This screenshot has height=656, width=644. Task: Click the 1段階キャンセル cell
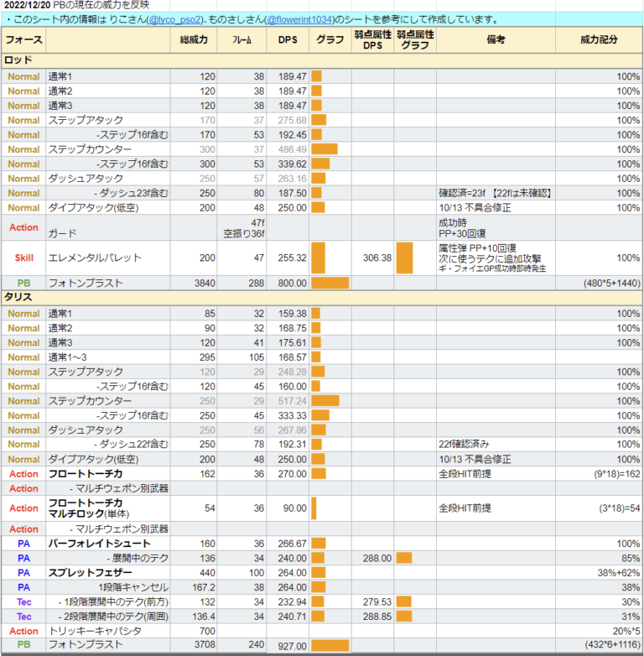108,587
